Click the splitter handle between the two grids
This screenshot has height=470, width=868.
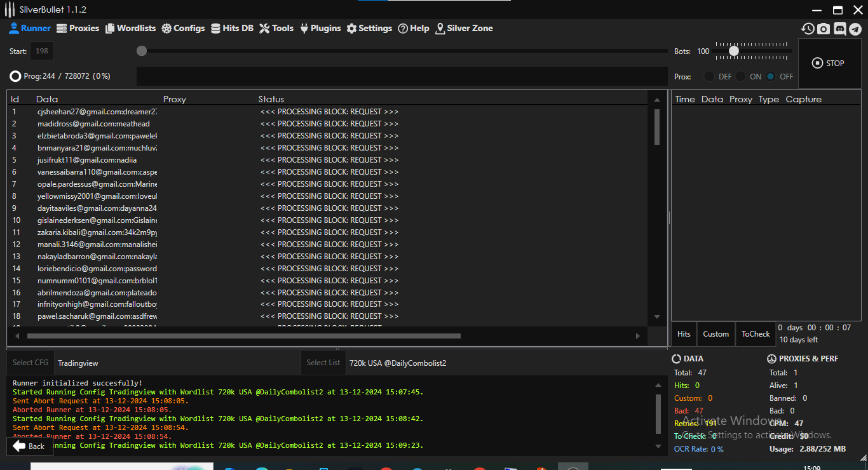pos(668,218)
